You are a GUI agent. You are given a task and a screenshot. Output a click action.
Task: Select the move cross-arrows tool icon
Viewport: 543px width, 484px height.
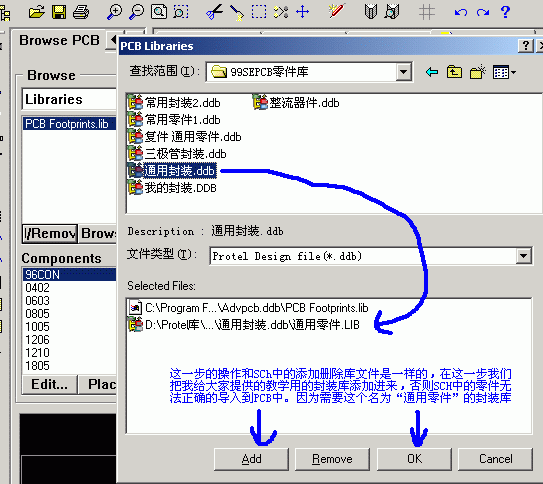pyautogui.click(x=303, y=12)
